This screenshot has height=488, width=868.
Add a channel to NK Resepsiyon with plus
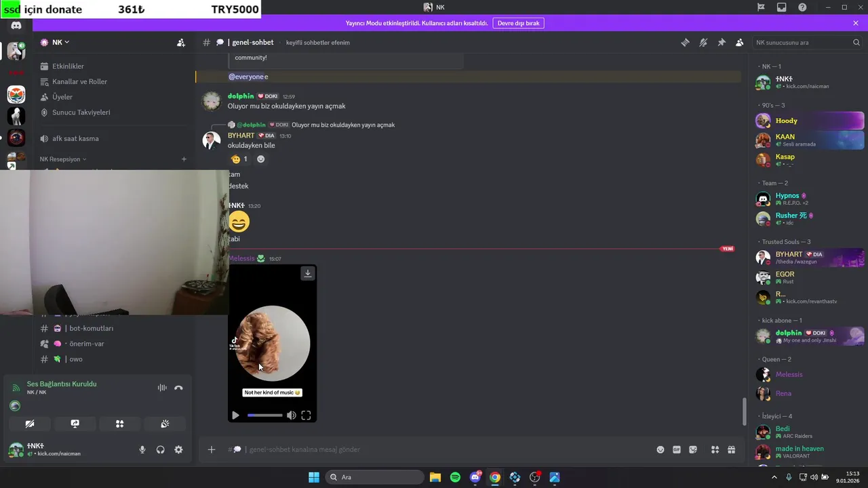[184, 159]
